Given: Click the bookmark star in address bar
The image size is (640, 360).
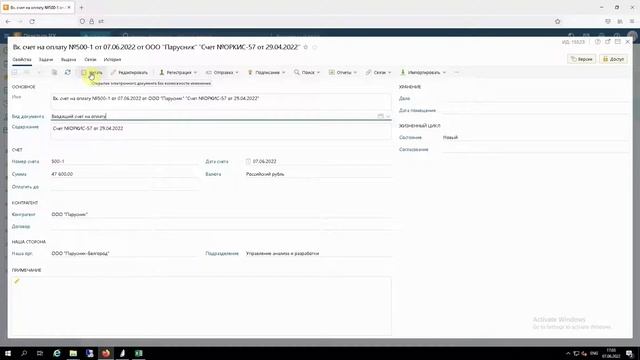Looking at the screenshot, I should [x=558, y=21].
